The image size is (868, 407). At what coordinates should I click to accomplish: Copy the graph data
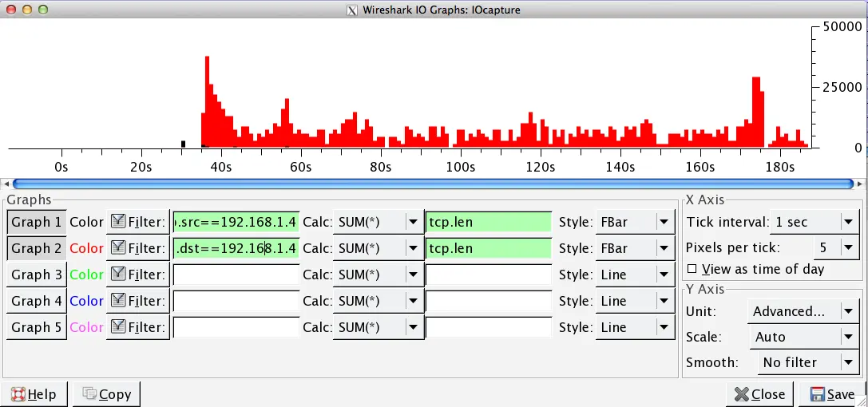click(x=107, y=394)
